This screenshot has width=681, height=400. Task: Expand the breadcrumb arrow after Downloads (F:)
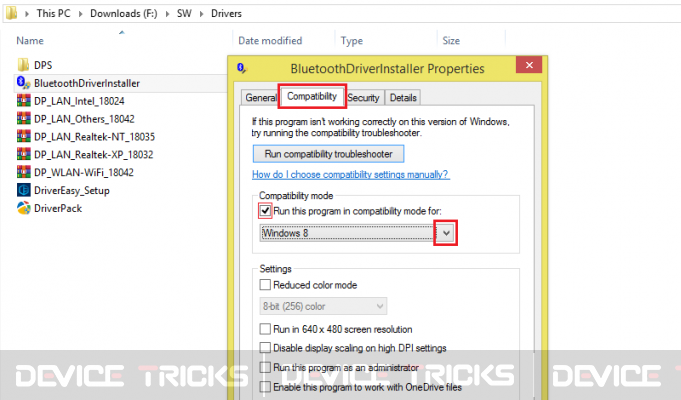[167, 13]
